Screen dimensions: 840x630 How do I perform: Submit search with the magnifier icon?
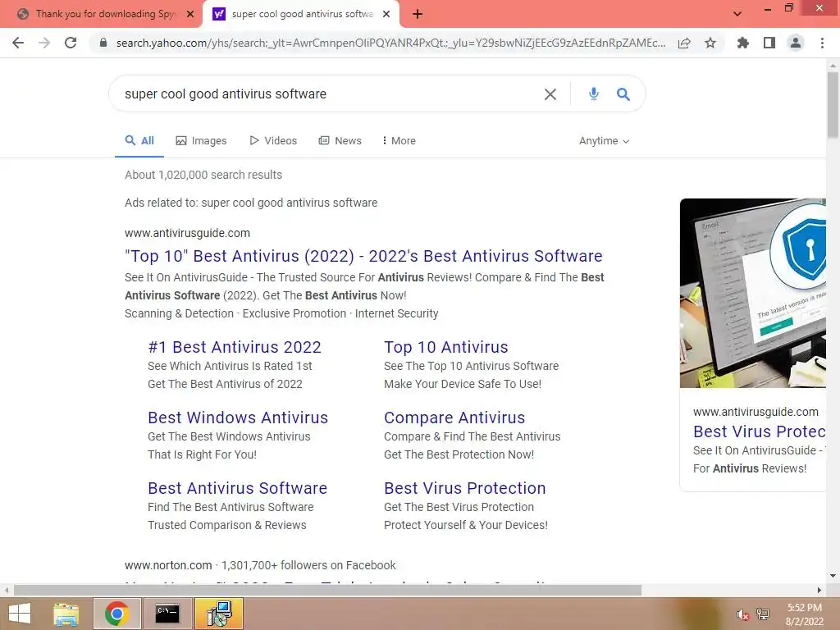[x=623, y=94]
